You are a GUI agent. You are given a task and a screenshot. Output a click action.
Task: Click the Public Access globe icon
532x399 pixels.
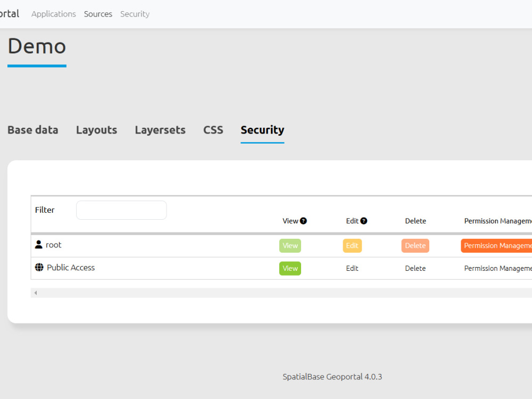[39, 268]
